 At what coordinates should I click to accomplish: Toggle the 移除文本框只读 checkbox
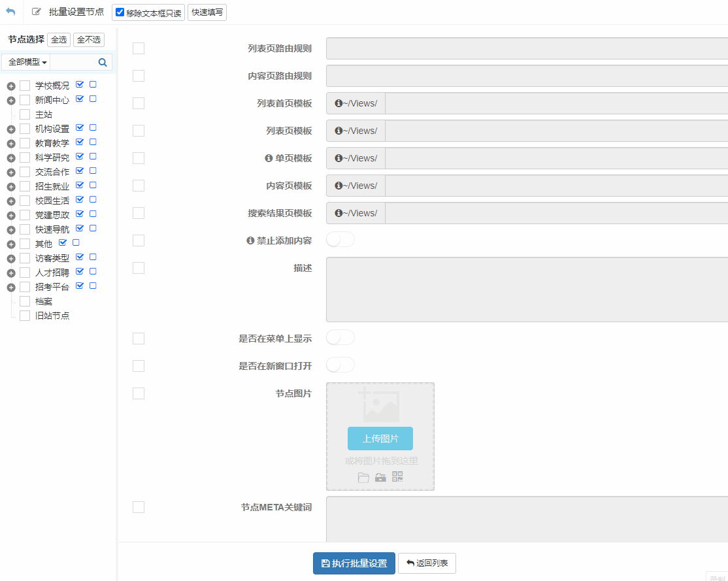click(120, 12)
